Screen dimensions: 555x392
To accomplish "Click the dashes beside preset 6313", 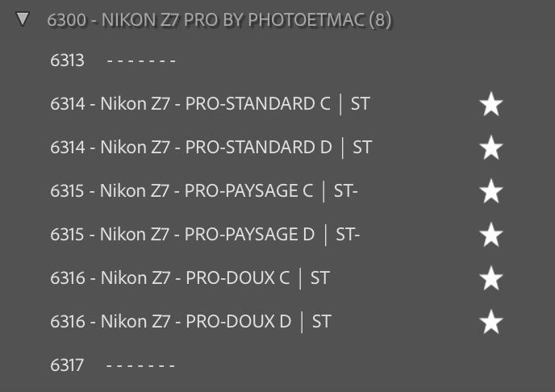I will [x=141, y=60].
